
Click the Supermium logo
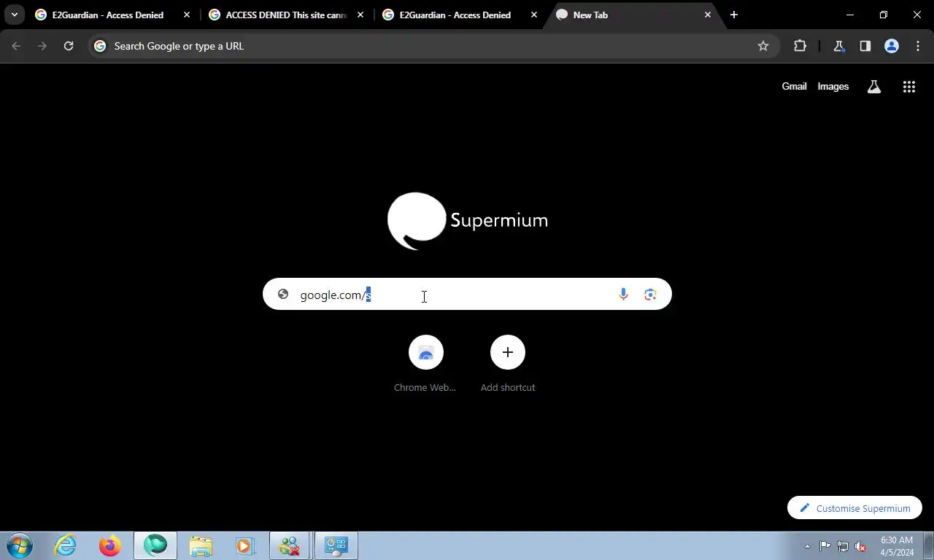pos(468,220)
